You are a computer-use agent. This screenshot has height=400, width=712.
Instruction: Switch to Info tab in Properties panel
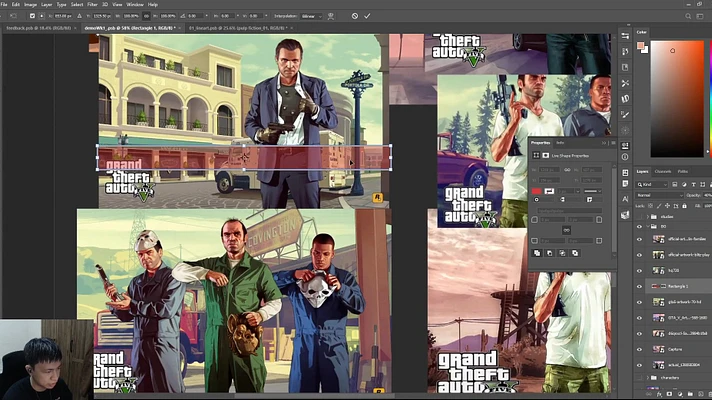click(560, 143)
